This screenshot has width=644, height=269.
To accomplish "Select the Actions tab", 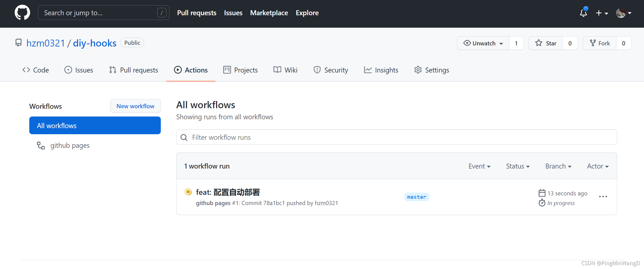I will [x=191, y=70].
